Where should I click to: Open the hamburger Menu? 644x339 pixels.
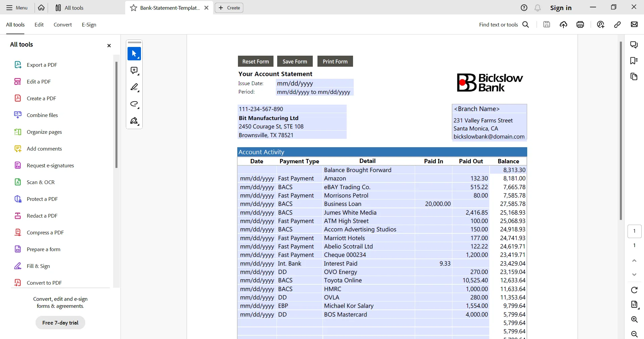pos(9,7)
